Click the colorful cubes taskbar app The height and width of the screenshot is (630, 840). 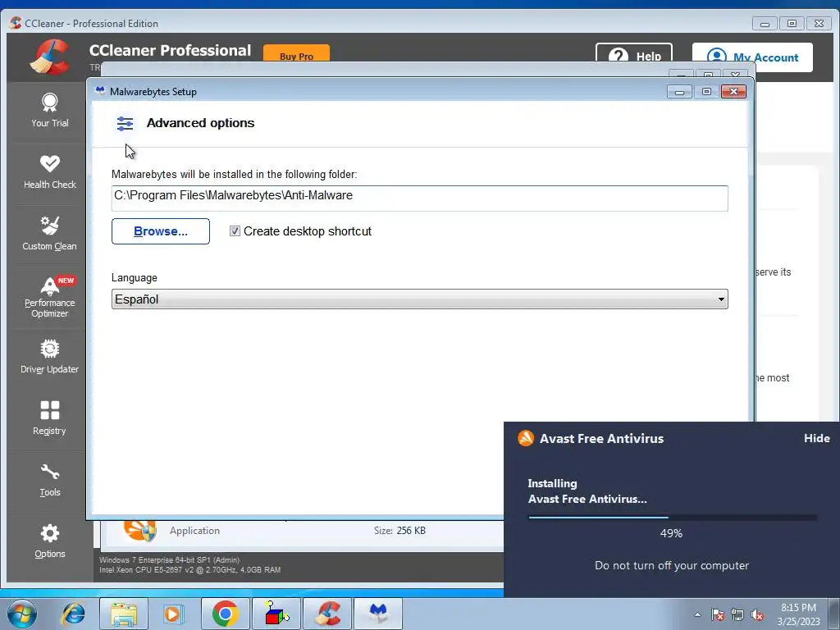276,614
